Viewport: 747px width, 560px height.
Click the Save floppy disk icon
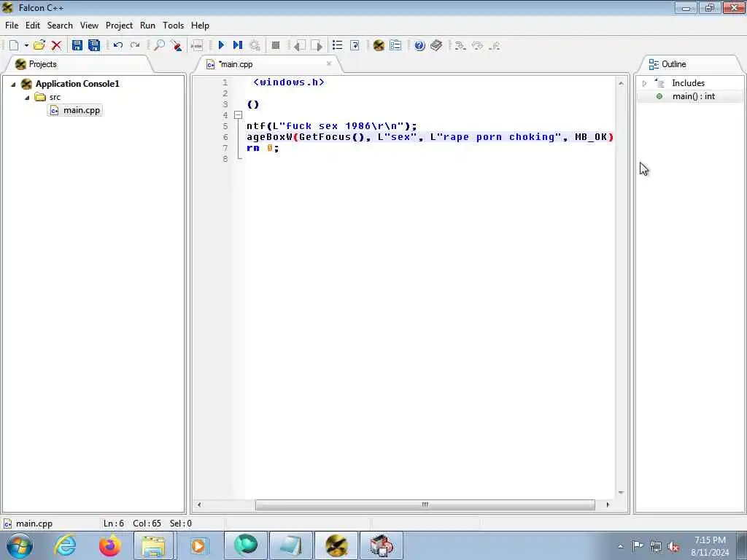77,45
